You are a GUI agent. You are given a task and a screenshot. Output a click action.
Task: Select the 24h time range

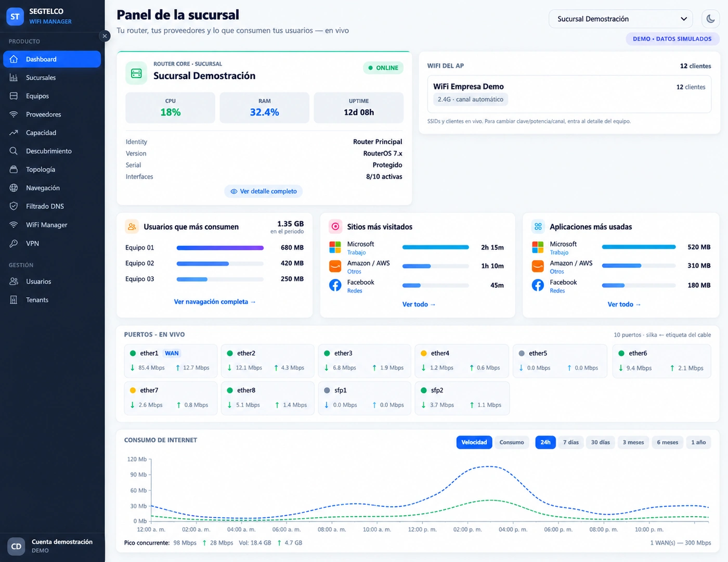(545, 442)
